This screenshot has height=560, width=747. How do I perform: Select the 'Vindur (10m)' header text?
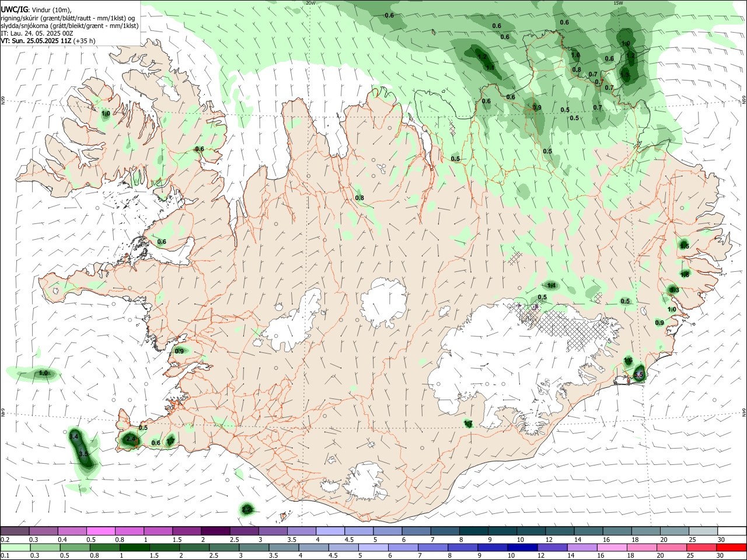tap(51, 10)
